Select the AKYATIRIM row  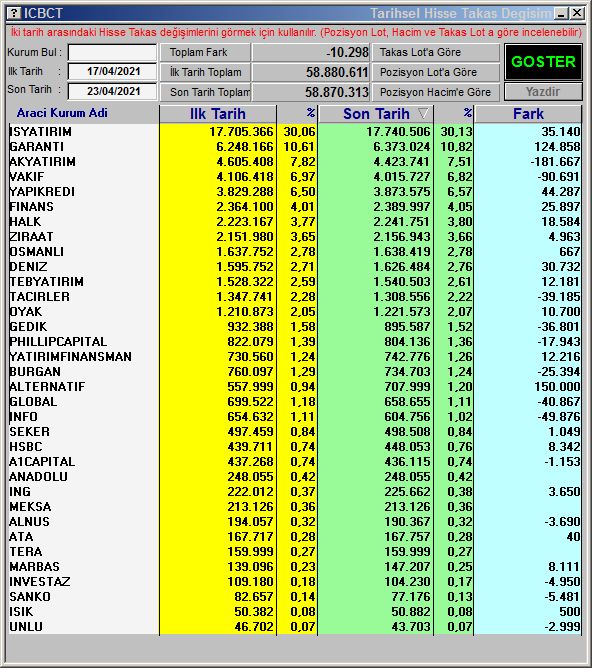tap(295, 161)
